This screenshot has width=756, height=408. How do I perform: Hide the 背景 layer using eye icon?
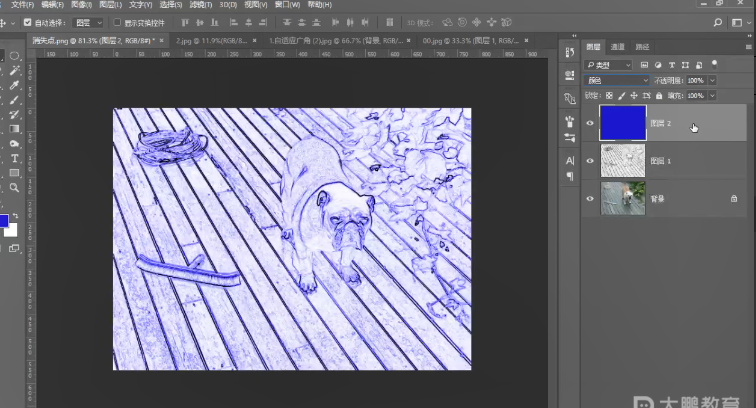pos(590,198)
